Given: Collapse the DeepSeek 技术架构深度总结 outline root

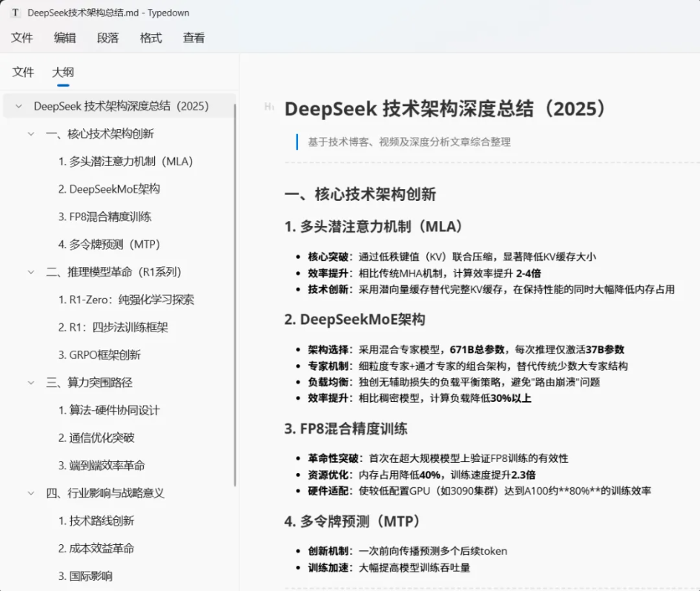Looking at the screenshot, I should point(19,106).
